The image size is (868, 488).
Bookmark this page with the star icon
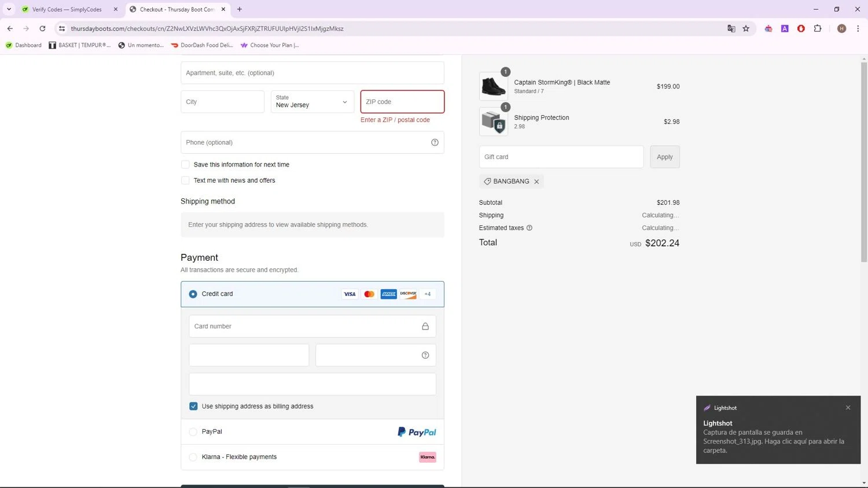[x=746, y=28]
